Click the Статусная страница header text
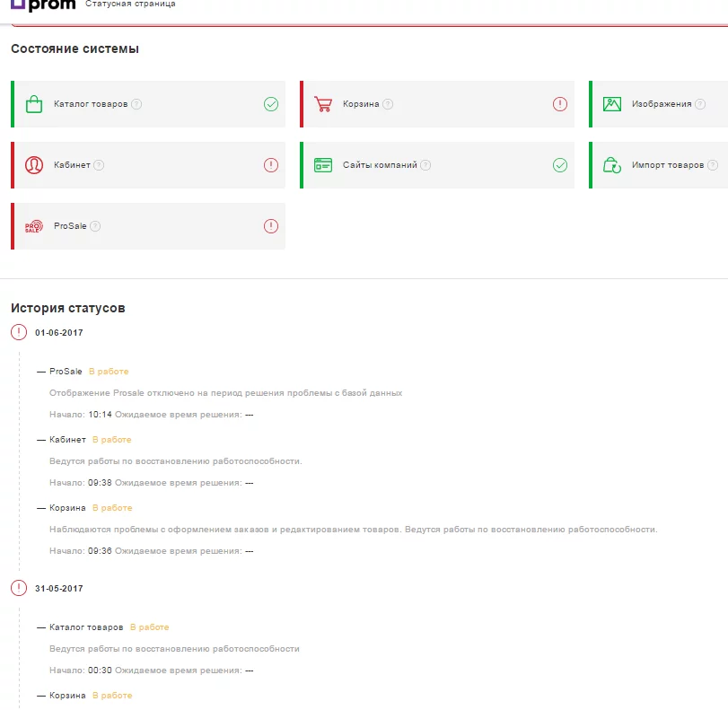The width and height of the screenshot is (728, 710). tap(130, 4)
